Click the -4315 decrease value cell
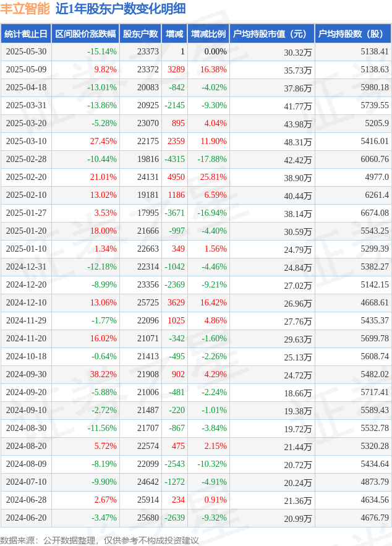Viewport: 392px width, 546px height. point(174,159)
